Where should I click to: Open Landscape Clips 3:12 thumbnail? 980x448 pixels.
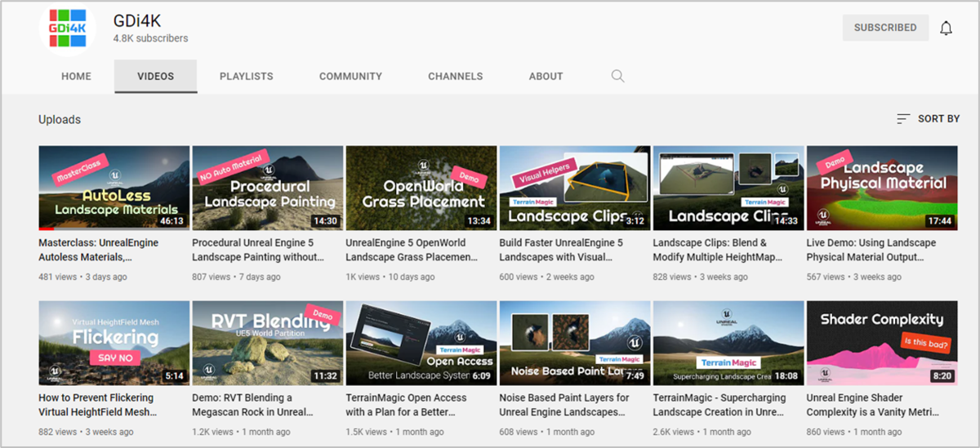pyautogui.click(x=575, y=189)
